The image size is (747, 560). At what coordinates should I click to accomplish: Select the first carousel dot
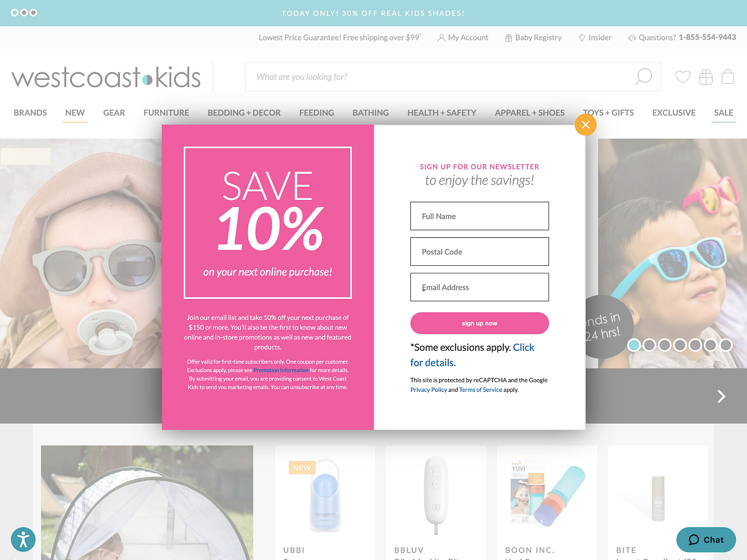tap(634, 345)
